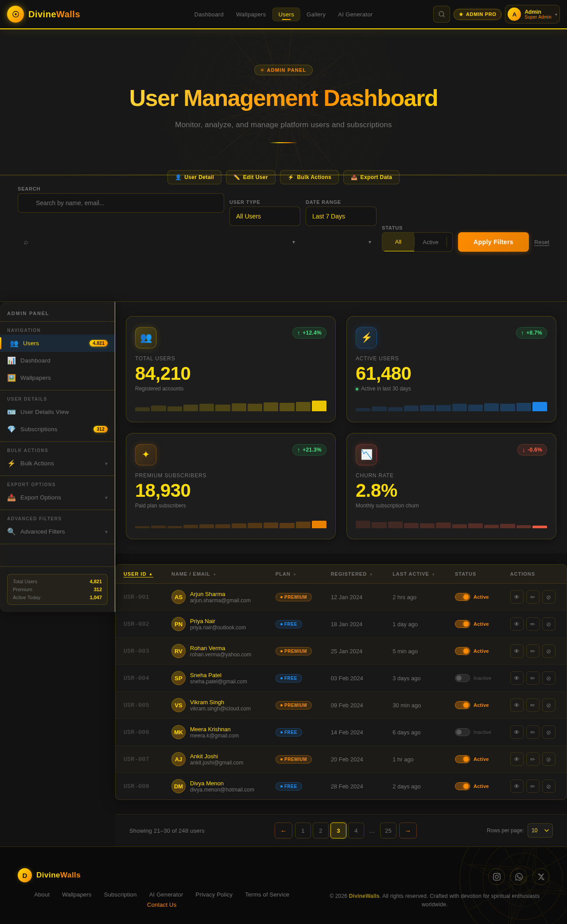Click the Bulk Actions quick button
This screenshot has width=567, height=924.
click(x=309, y=177)
